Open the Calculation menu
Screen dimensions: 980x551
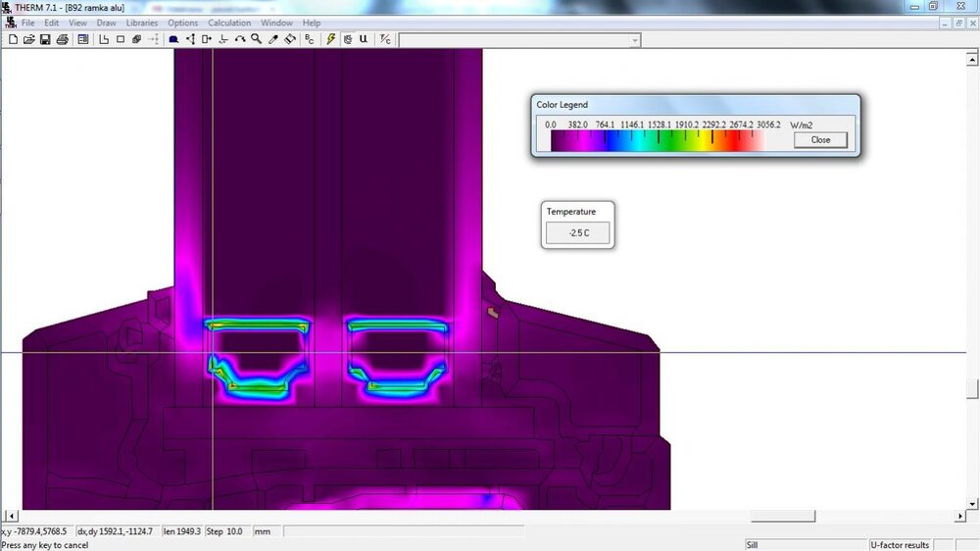(229, 23)
